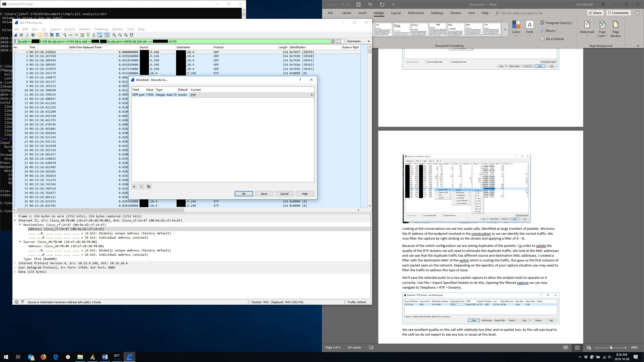Click the Wireshark start capture shark-fin icon

coord(16,35)
